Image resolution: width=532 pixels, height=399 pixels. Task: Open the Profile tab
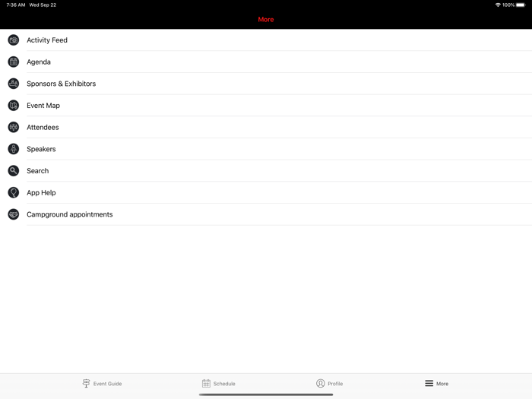pos(329,383)
